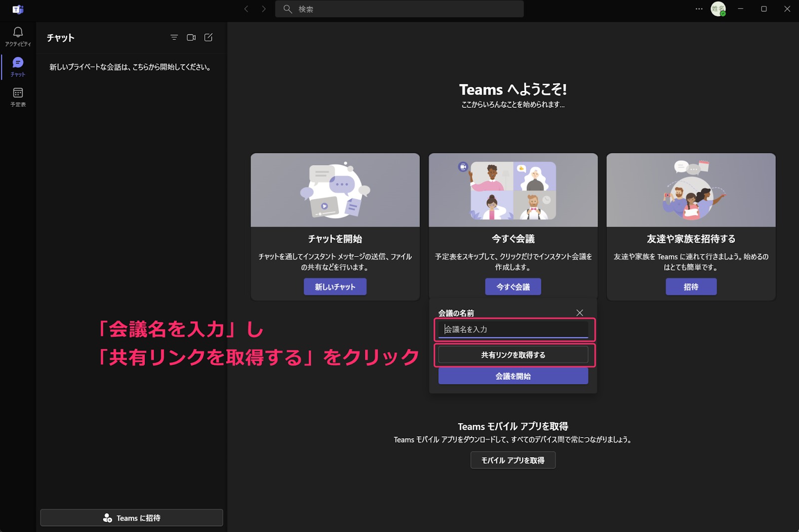This screenshot has width=799, height=532.
Task: Click the チャット panel header
Action: (60, 38)
